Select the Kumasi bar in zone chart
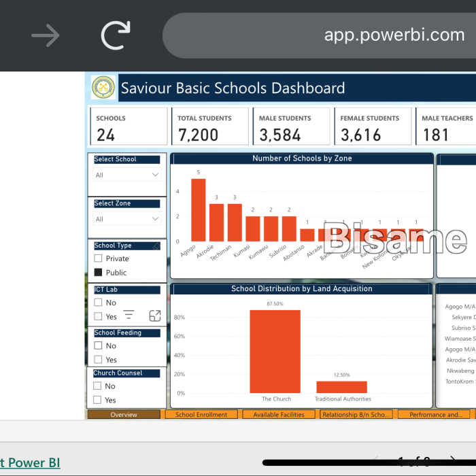The height and width of the screenshot is (476, 476). 253,229
